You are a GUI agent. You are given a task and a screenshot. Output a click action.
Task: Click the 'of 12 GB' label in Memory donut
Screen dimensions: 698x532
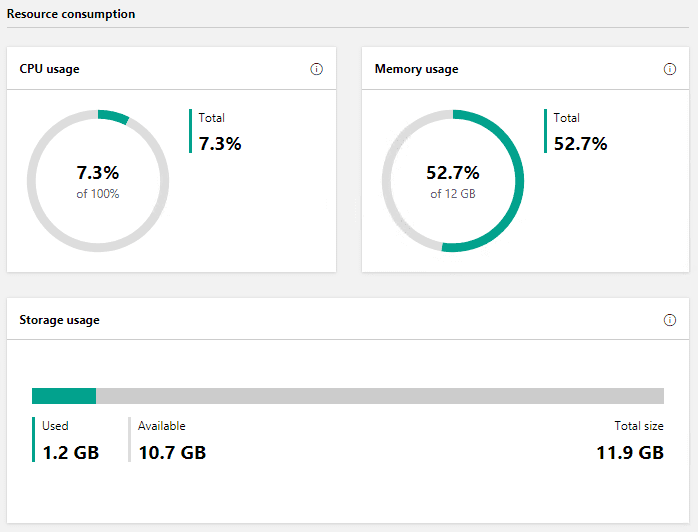[453, 194]
